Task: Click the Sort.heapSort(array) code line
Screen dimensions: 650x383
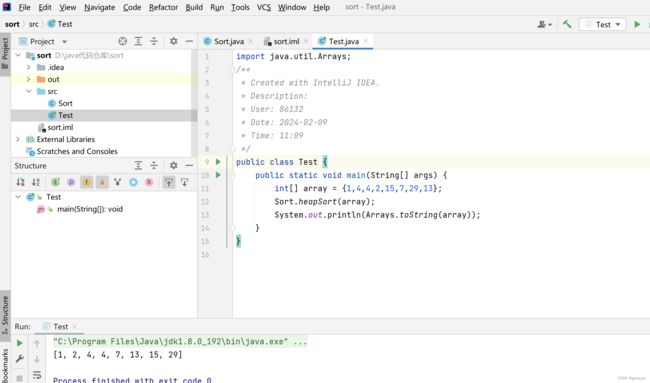Action: (x=324, y=201)
